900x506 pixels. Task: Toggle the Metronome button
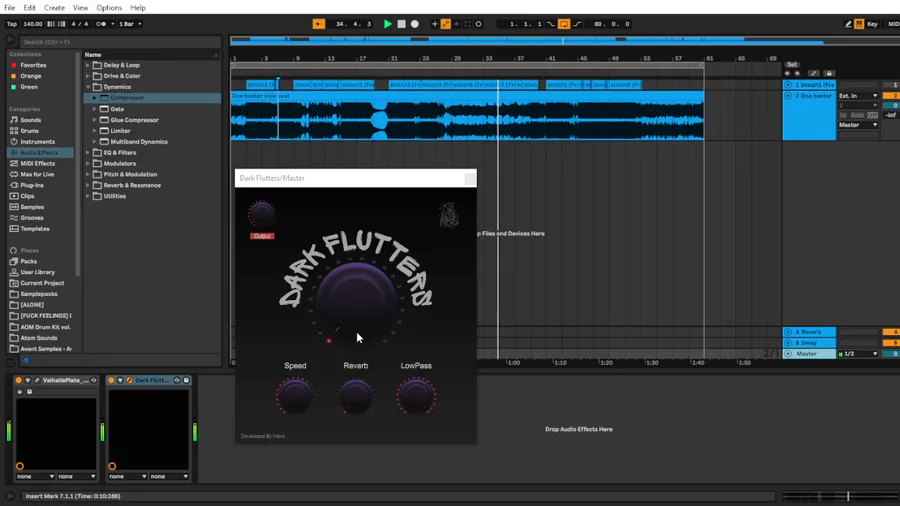101,24
